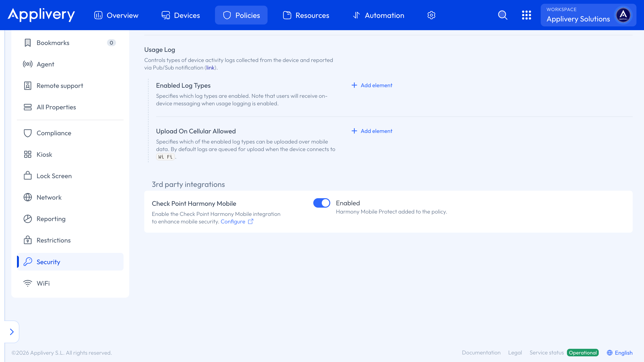Disable the Check Point Harmony Mobile integration

[x=322, y=203]
